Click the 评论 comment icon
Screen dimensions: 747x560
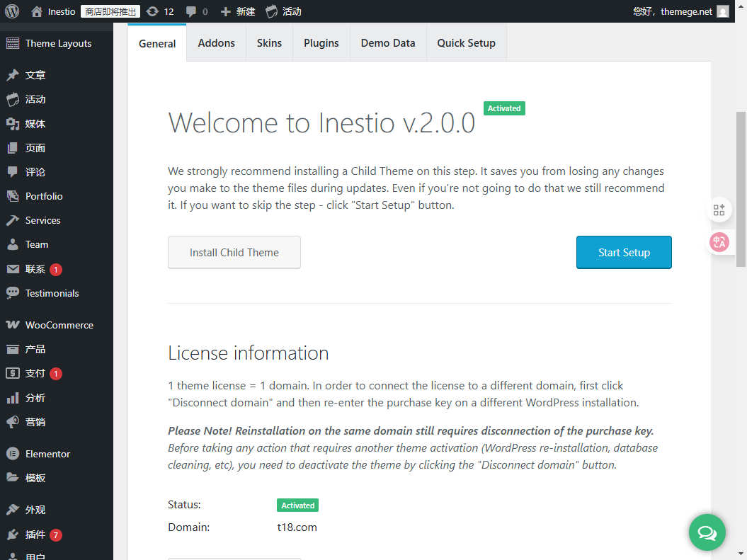coord(13,172)
